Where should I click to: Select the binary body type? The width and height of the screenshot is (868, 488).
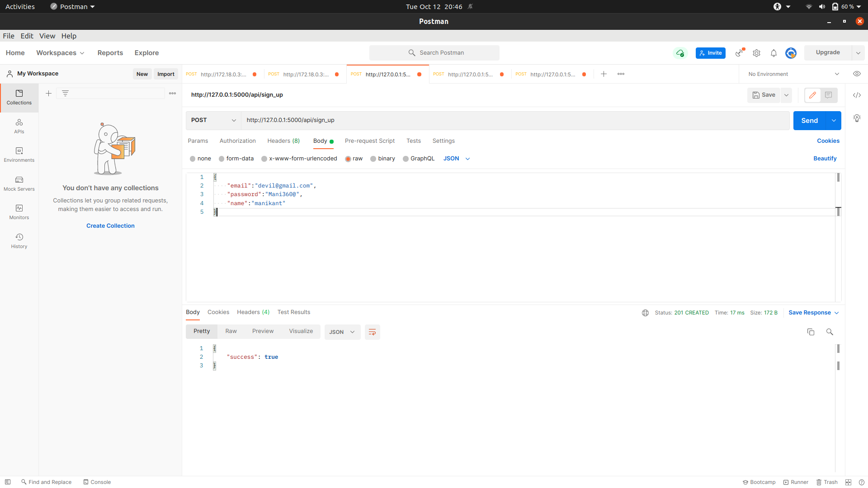click(x=373, y=159)
